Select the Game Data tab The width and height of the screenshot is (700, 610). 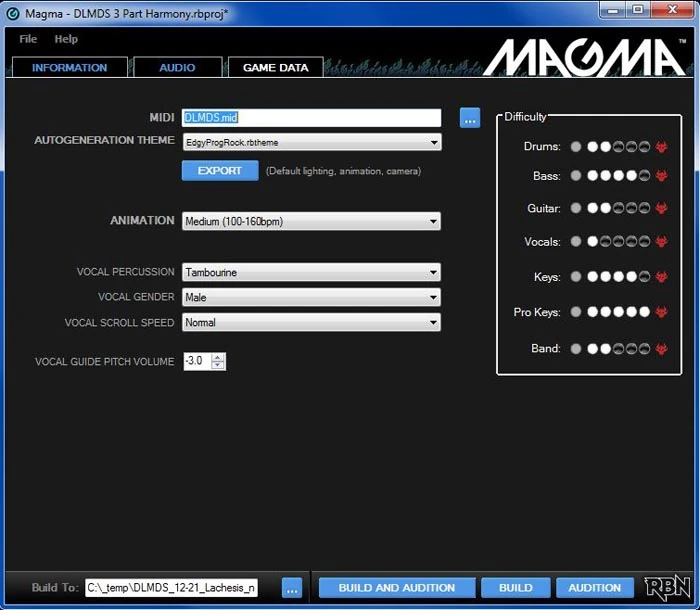275,67
